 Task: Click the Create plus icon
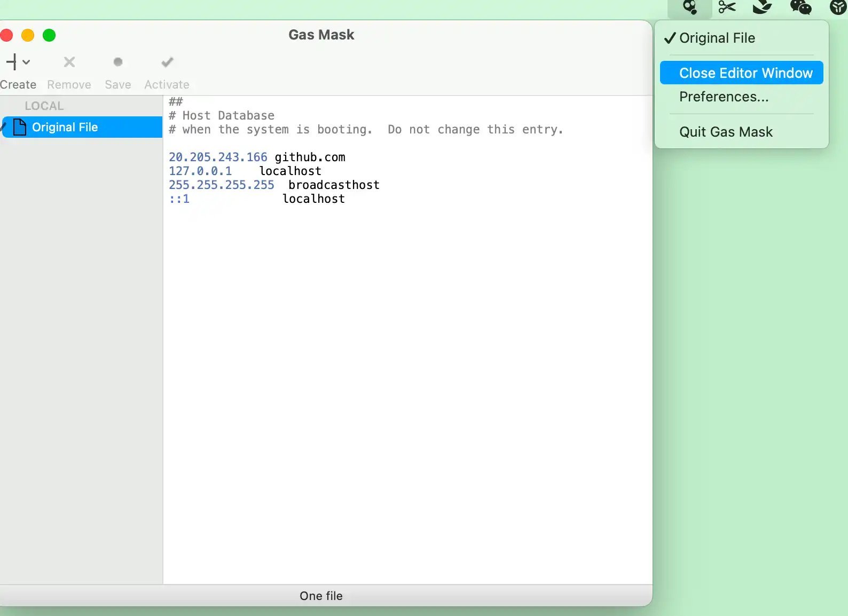tap(12, 62)
